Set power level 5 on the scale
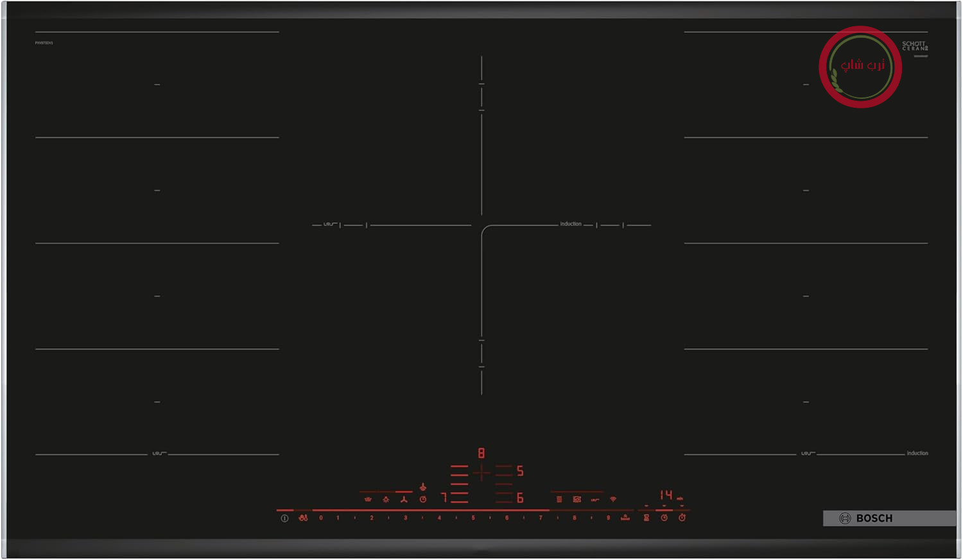 click(473, 518)
